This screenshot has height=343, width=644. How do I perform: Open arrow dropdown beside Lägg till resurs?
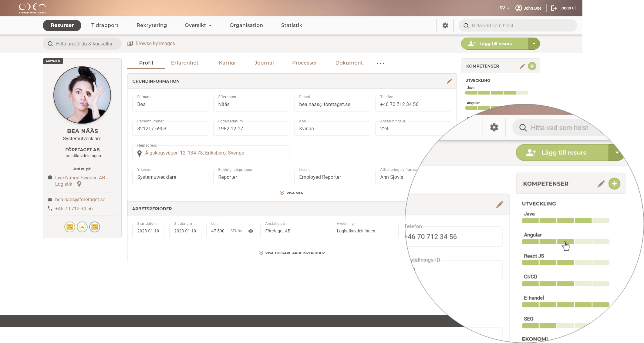pos(534,44)
